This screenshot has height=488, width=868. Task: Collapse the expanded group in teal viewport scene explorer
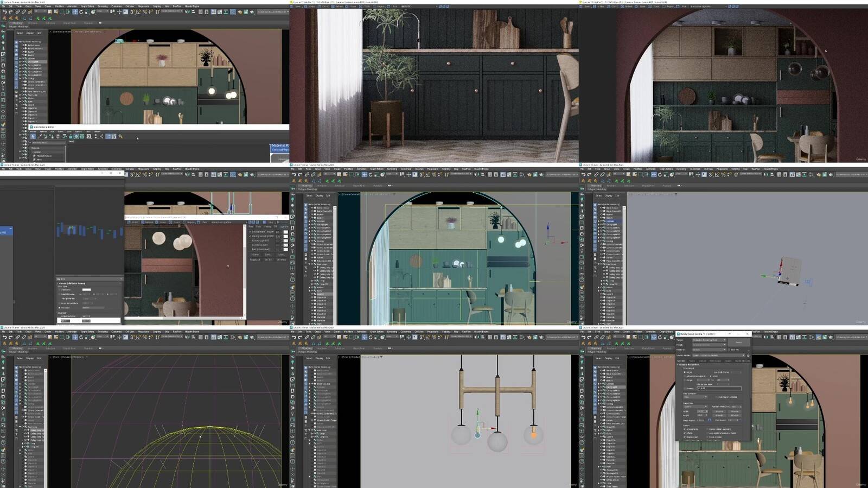pos(309,264)
